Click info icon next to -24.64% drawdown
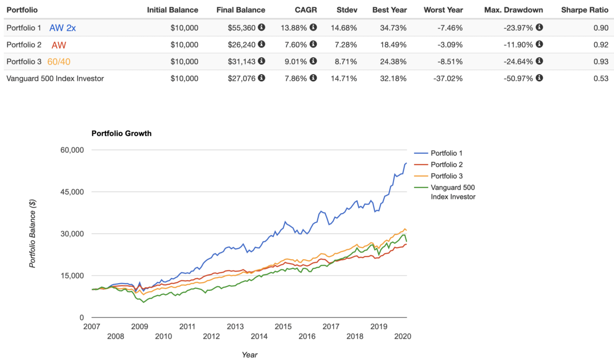The image size is (614, 364). (x=539, y=61)
